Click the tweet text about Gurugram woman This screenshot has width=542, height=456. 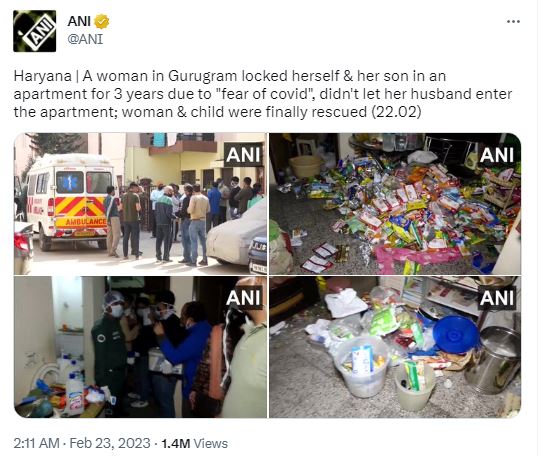[x=263, y=94]
